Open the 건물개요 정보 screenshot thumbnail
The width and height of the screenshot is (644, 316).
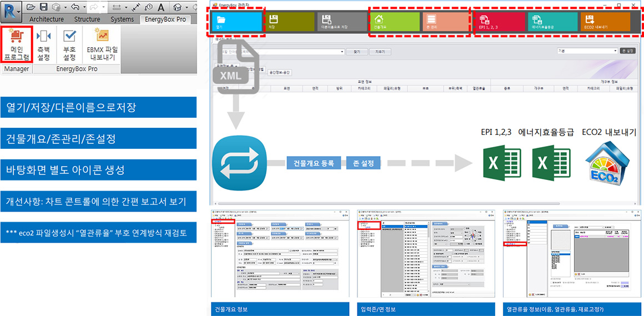[281, 253]
